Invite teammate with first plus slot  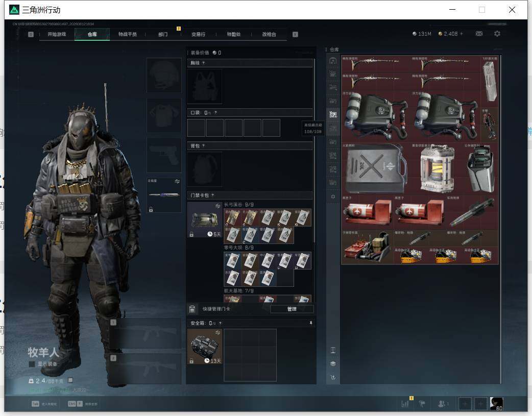pos(465,404)
